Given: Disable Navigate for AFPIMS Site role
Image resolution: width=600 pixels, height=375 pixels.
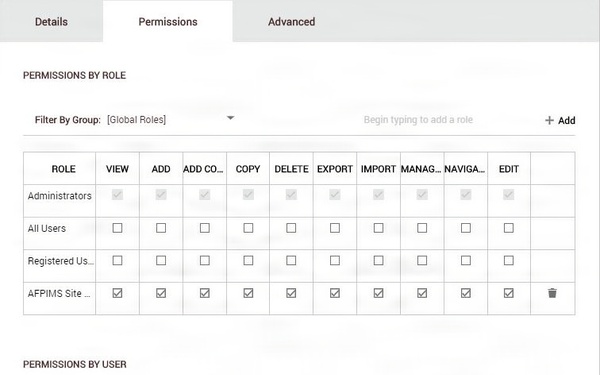Looking at the screenshot, I should click(466, 293).
